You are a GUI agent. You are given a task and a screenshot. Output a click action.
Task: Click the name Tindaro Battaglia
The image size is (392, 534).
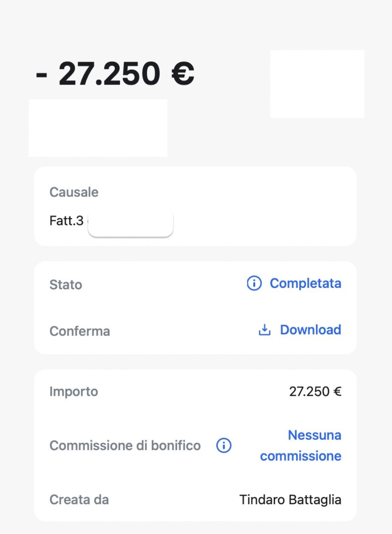pyautogui.click(x=290, y=500)
